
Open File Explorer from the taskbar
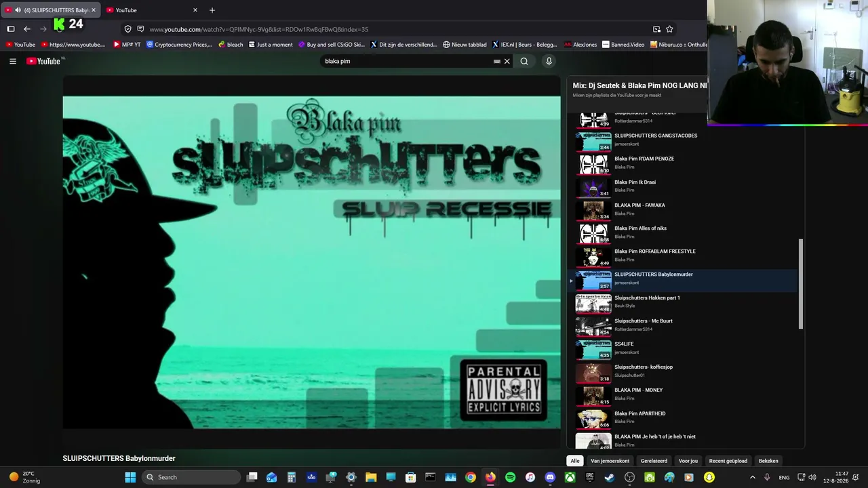[x=371, y=477]
